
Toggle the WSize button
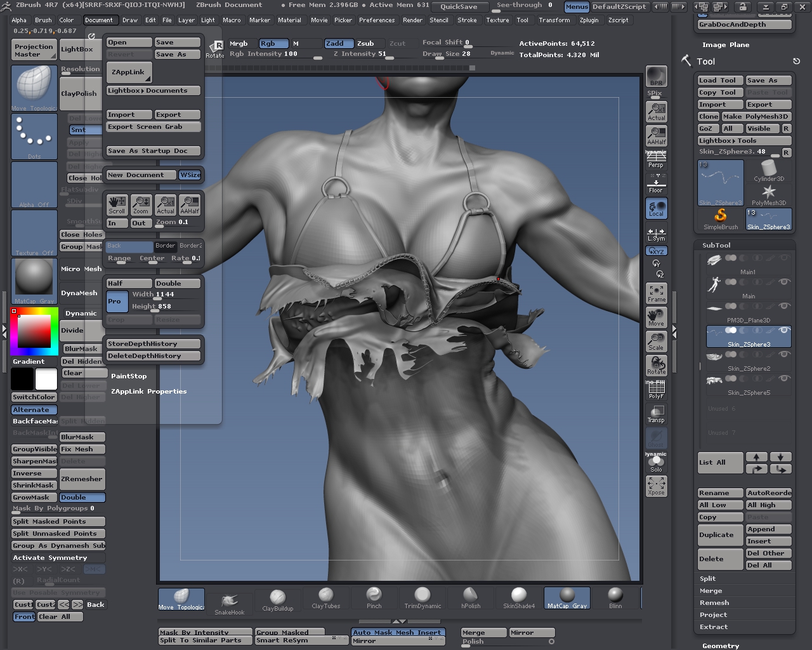click(x=190, y=175)
